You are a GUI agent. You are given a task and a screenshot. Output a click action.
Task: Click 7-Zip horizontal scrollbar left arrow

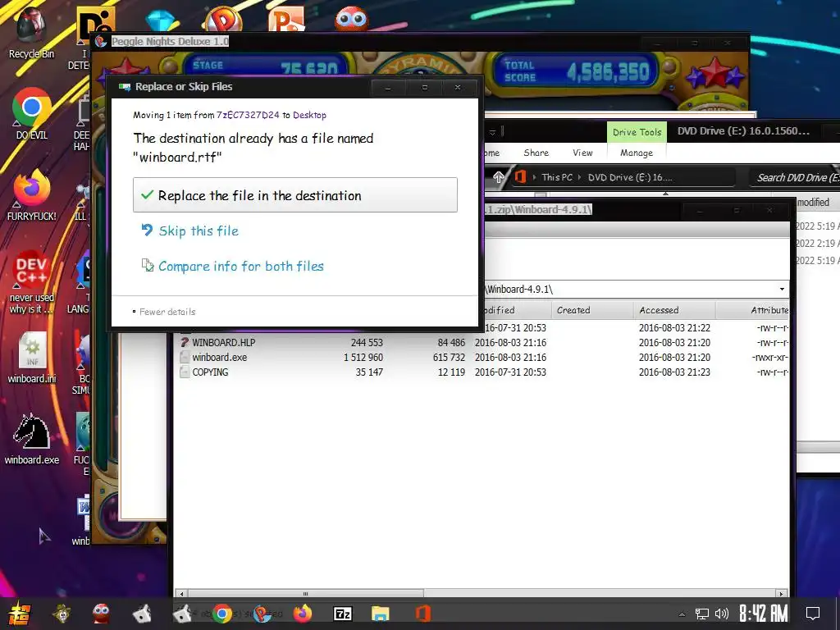click(182, 594)
